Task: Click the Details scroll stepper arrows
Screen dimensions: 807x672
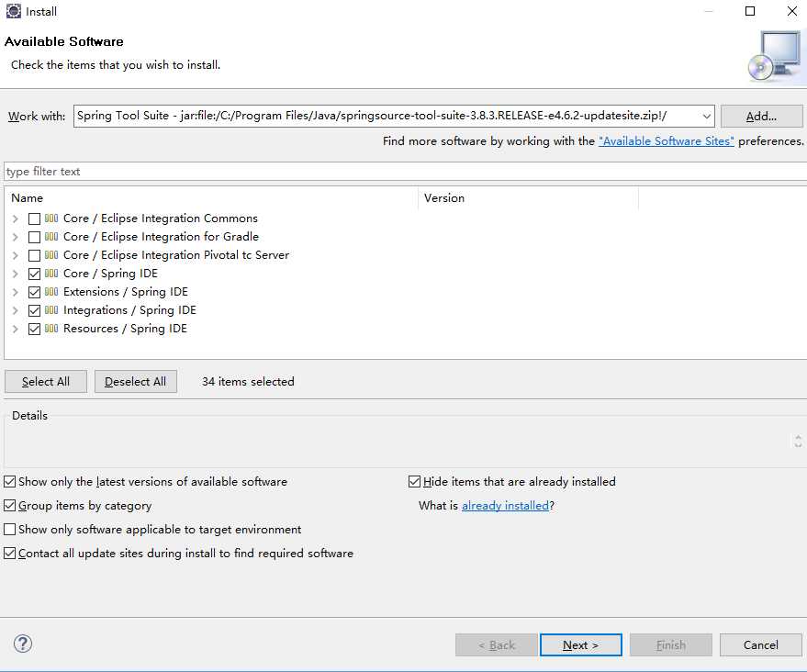Action: 798,441
